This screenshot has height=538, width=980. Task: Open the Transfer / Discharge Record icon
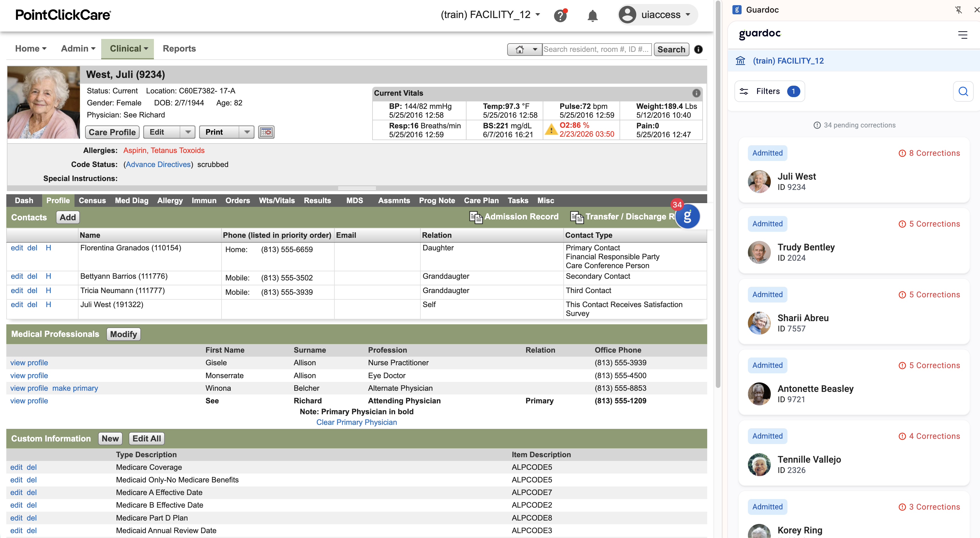click(x=577, y=217)
